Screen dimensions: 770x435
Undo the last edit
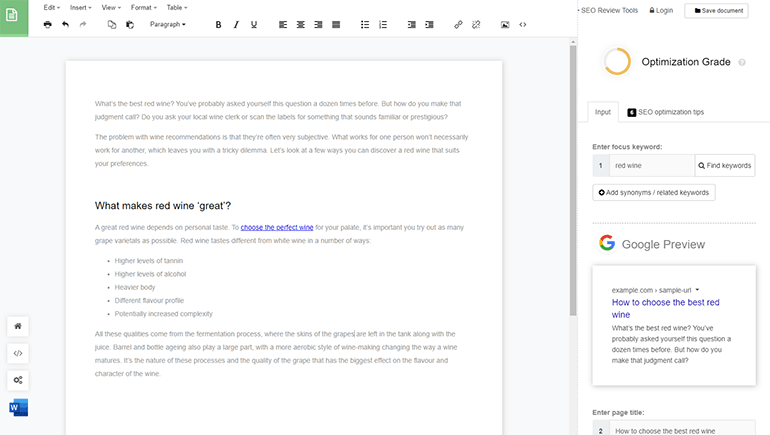[65, 24]
